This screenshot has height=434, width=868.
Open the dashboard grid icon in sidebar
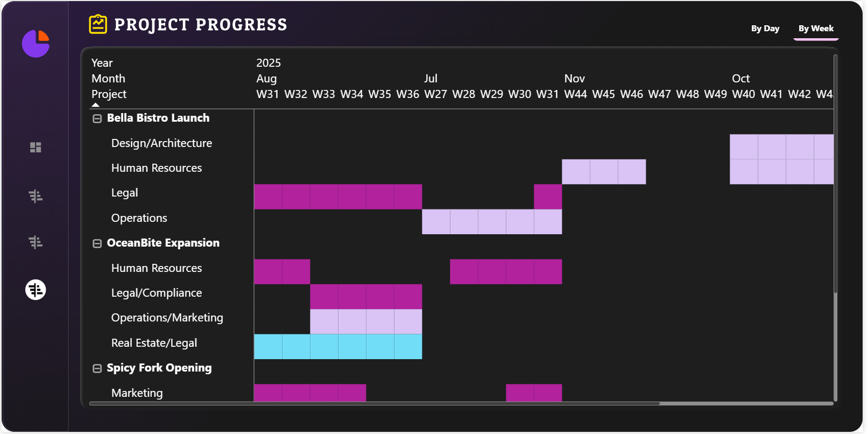tap(36, 148)
